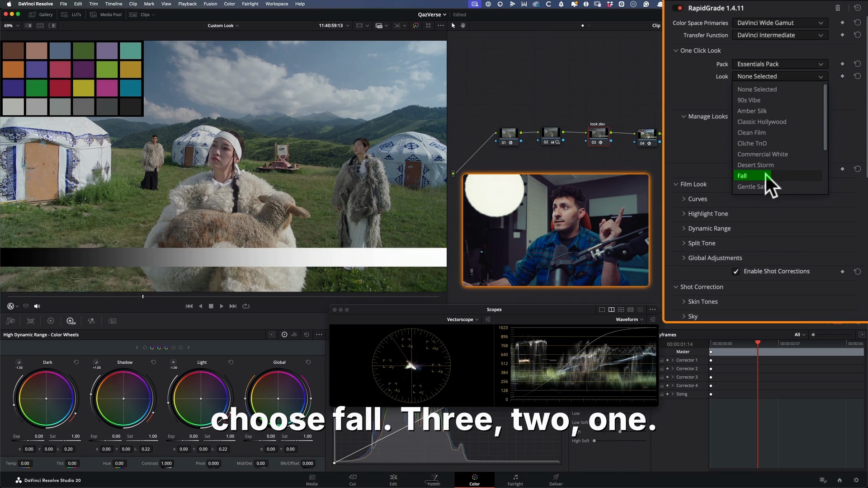Change the Transfer Function dropdown

point(779,35)
